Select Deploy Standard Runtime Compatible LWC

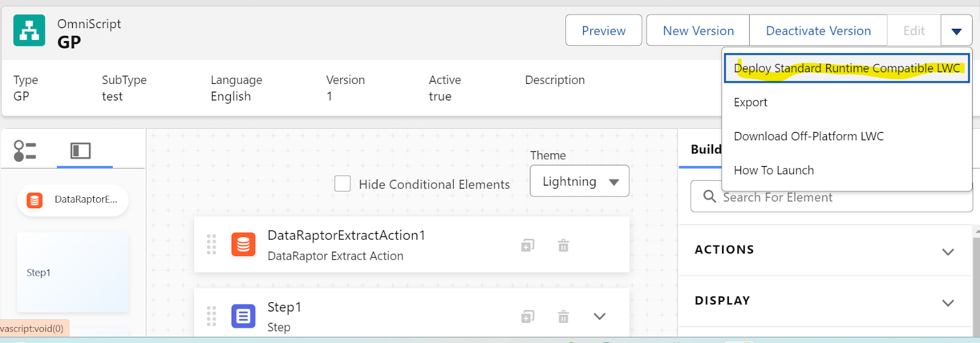[x=846, y=68]
